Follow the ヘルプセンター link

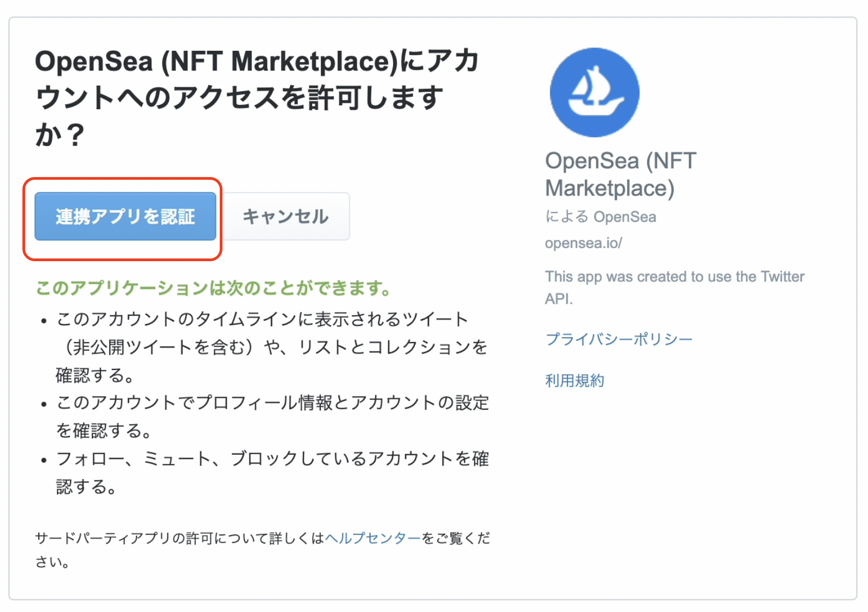373,538
